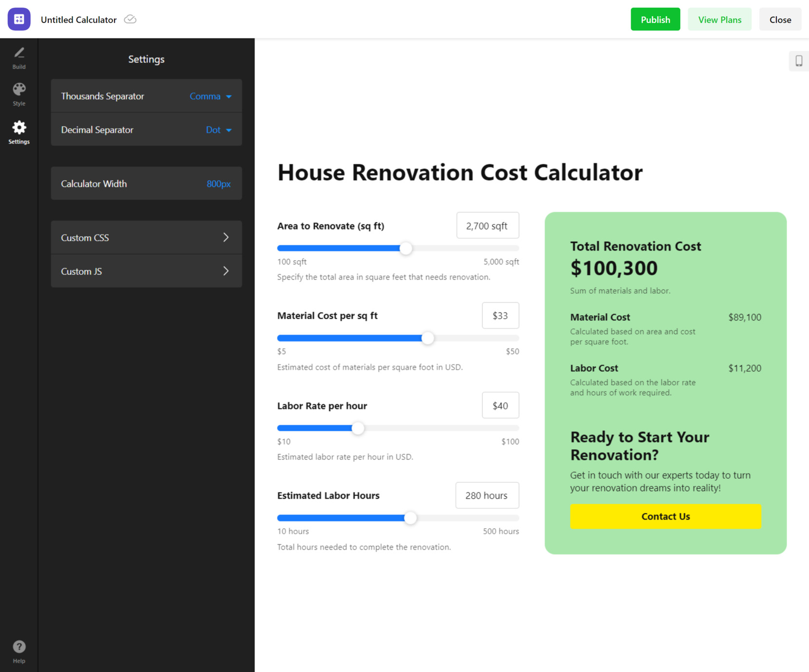This screenshot has height=672, width=809.
Task: Click the Contact Us button
Action: click(665, 516)
